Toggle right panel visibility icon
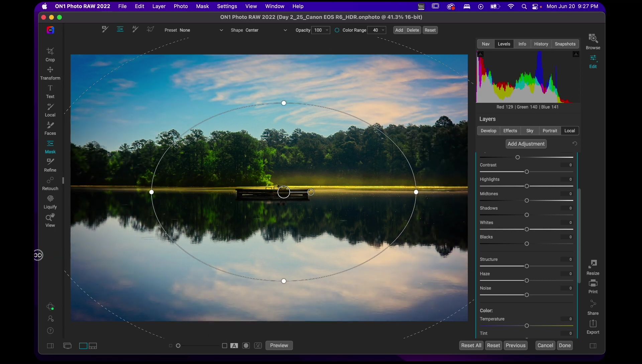Image resolution: width=642 pixels, height=364 pixels. pyautogui.click(x=593, y=346)
